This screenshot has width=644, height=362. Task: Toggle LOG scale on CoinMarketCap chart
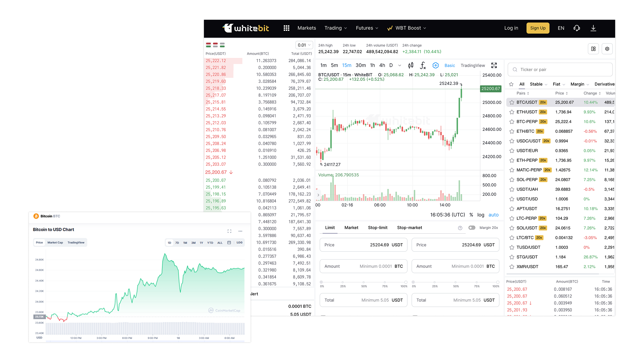[239, 243]
